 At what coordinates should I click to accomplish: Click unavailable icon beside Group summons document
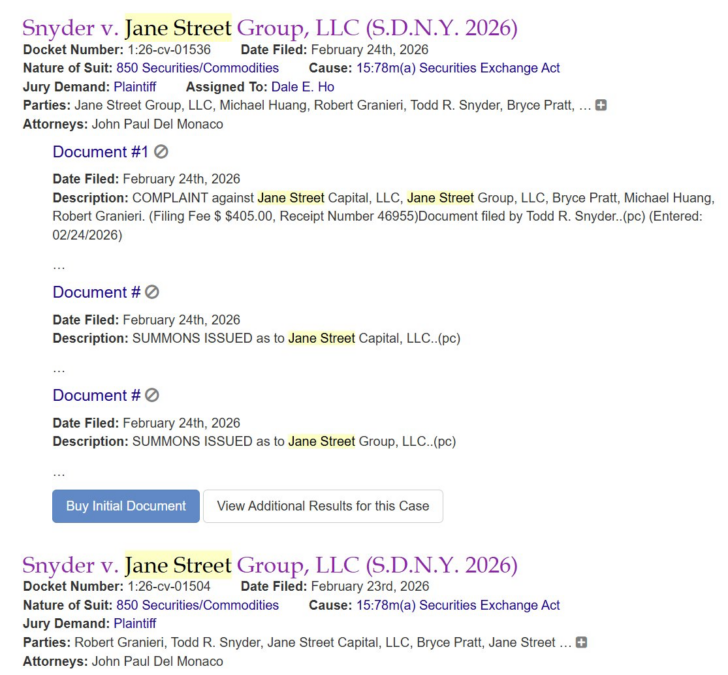(x=152, y=396)
